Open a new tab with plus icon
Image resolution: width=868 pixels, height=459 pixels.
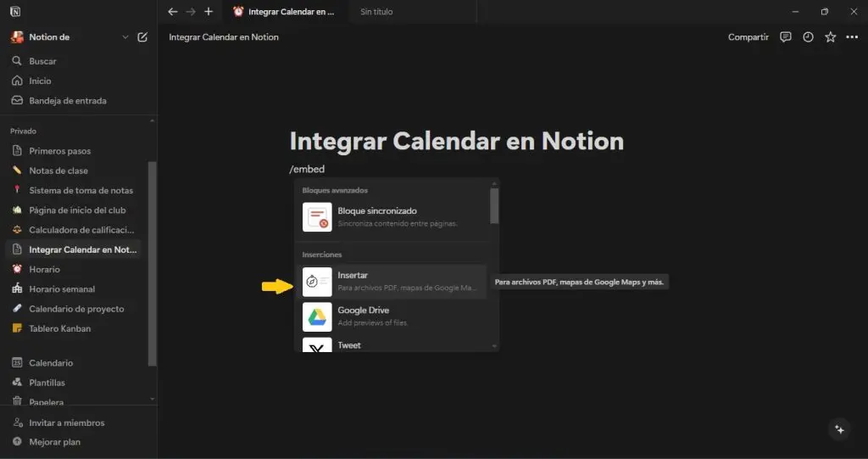[x=209, y=12]
